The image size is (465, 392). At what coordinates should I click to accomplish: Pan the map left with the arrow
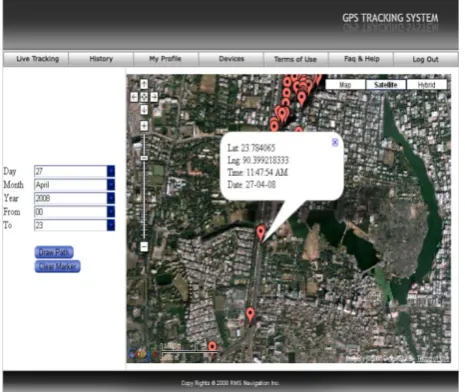134,97
